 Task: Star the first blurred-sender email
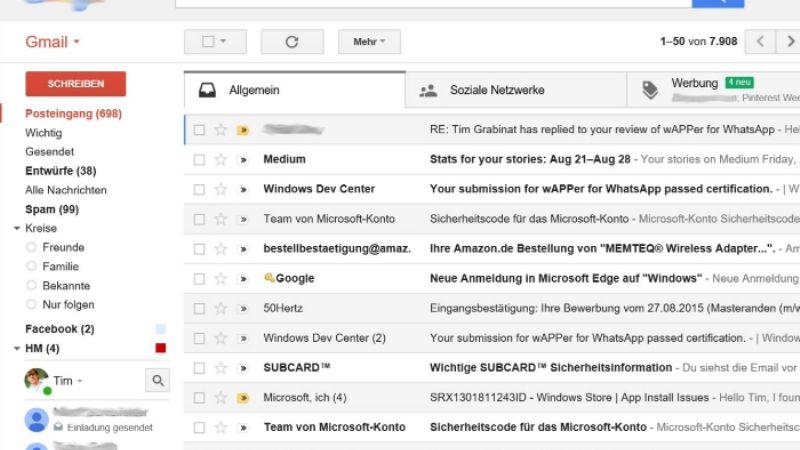pos(220,130)
